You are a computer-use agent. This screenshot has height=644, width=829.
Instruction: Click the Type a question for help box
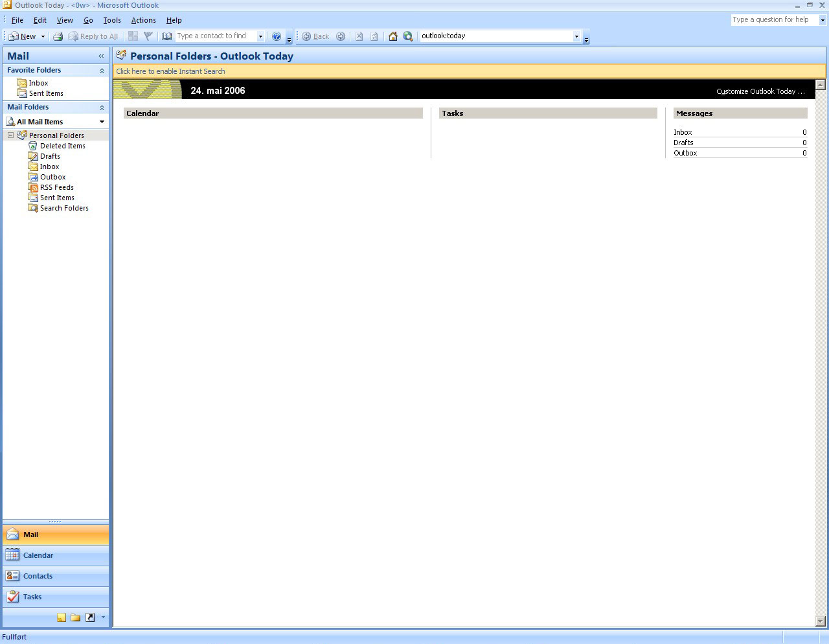[x=775, y=19]
